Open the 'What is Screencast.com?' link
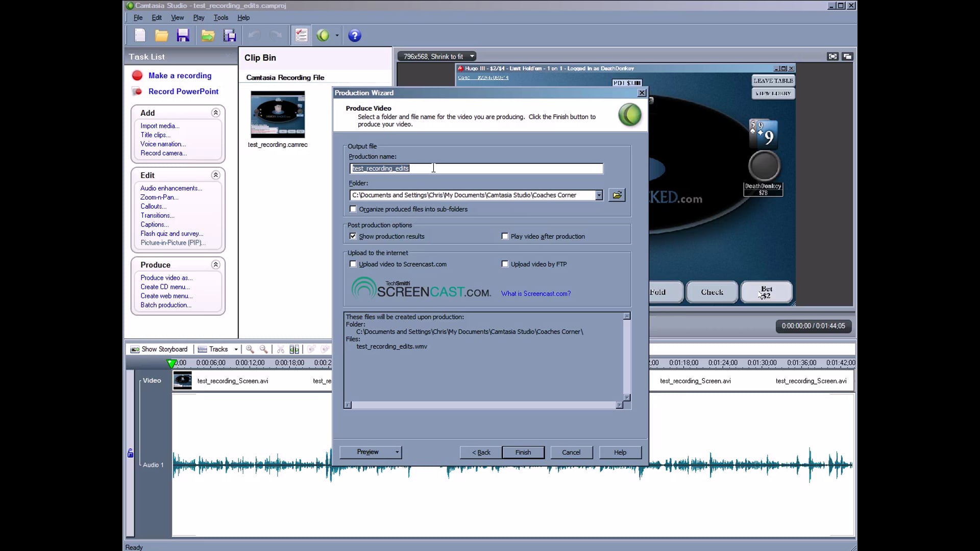Image resolution: width=980 pixels, height=551 pixels. (x=535, y=293)
